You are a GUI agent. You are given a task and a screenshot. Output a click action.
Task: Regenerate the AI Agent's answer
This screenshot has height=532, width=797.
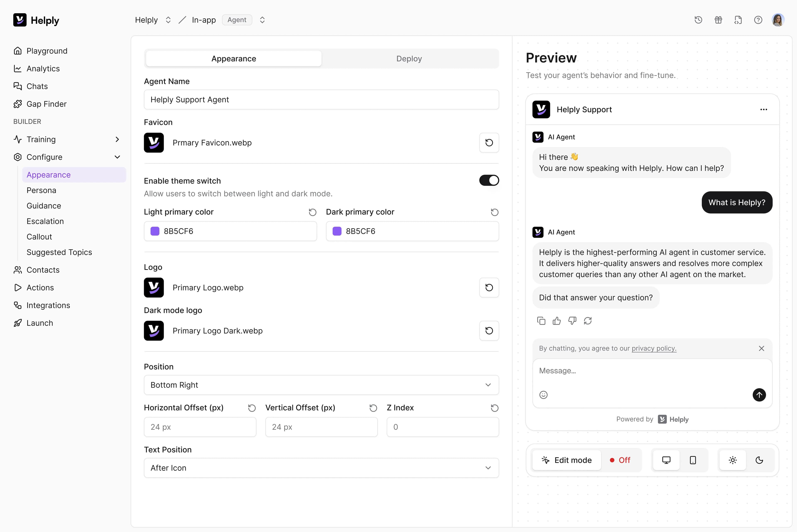point(588,321)
